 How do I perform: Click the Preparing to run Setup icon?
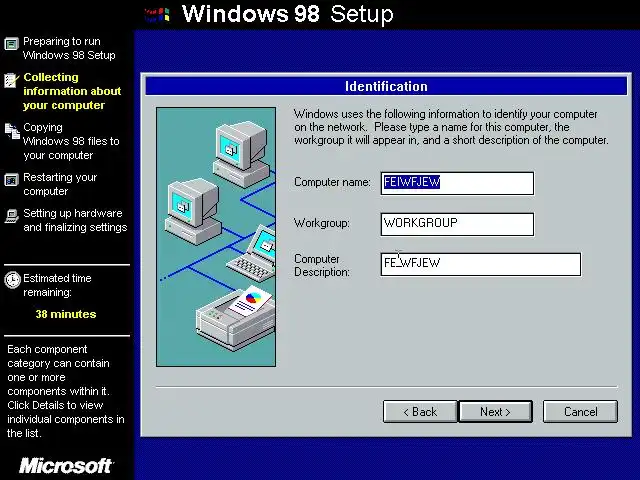coord(11,44)
